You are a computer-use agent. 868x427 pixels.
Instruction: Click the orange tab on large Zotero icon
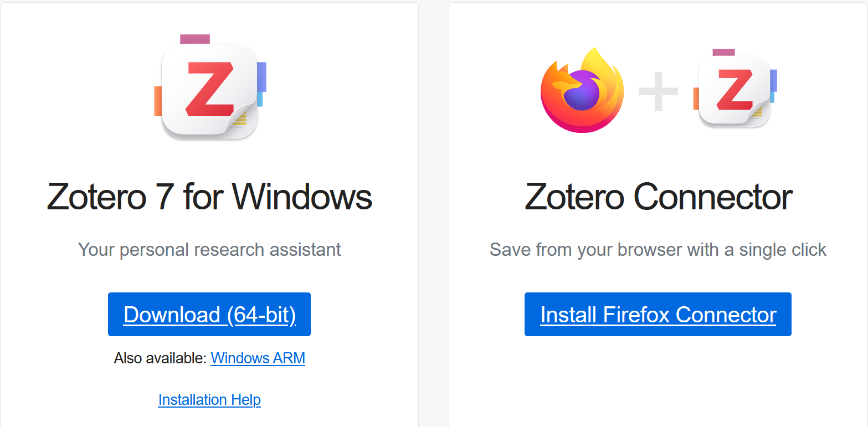point(158,101)
